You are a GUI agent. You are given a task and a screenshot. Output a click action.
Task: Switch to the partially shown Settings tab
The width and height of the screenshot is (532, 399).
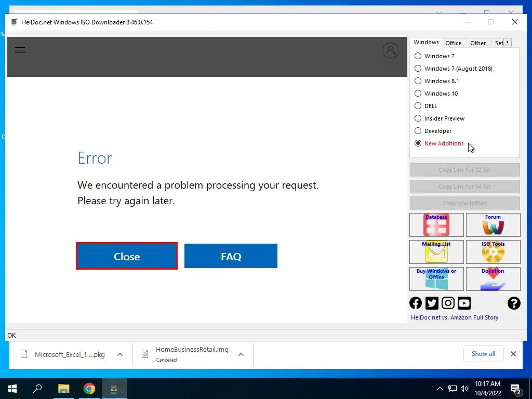tap(499, 43)
